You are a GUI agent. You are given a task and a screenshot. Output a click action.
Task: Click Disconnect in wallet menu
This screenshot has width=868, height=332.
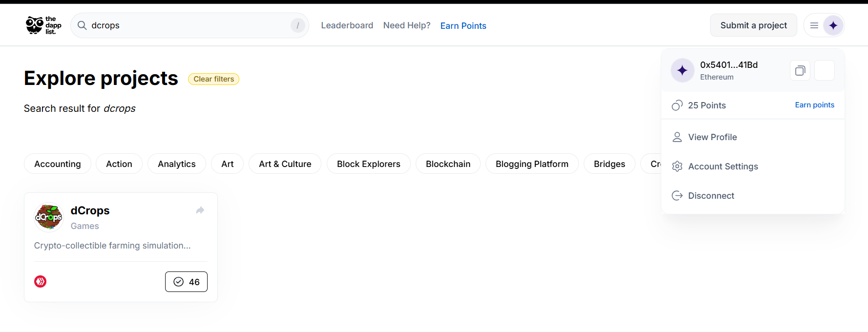click(x=753, y=196)
